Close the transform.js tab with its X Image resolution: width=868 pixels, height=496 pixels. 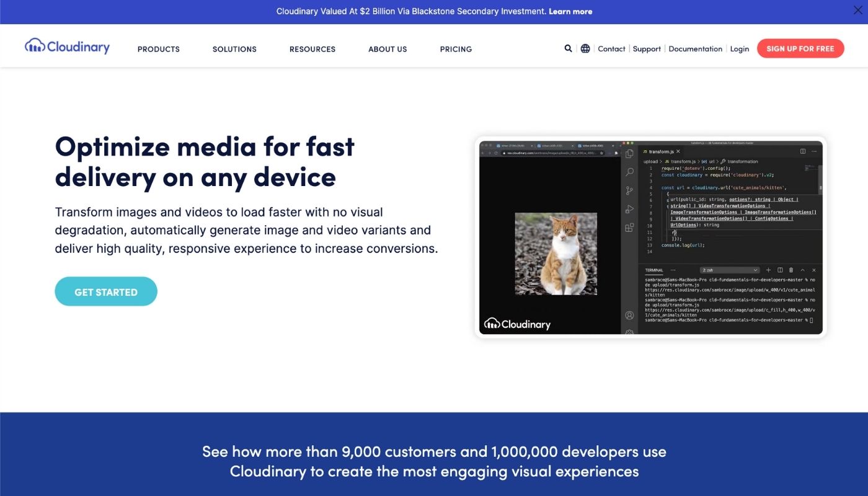678,151
